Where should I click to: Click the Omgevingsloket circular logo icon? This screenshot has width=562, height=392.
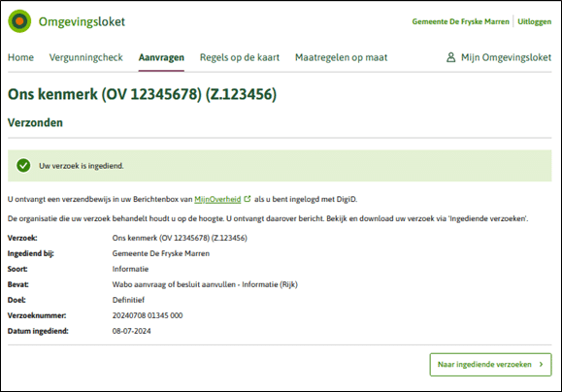click(19, 21)
